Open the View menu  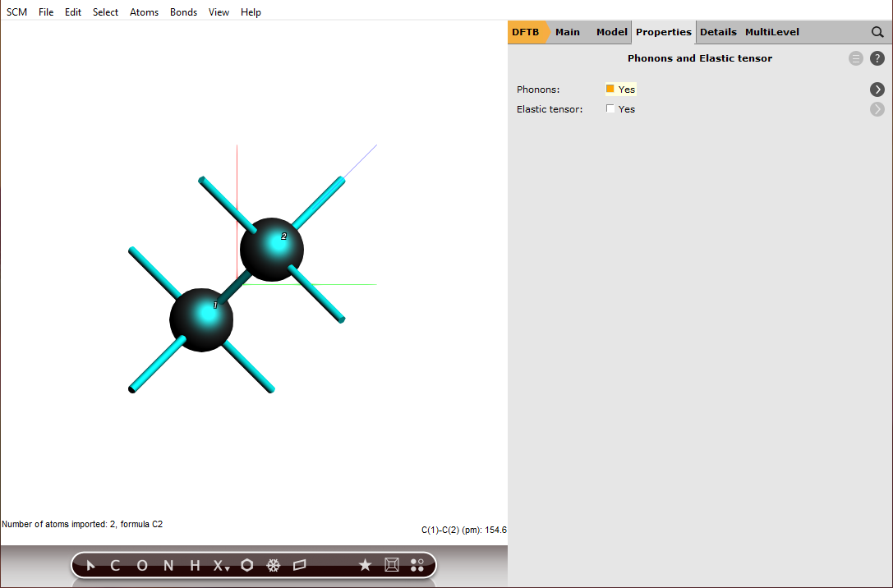click(219, 12)
